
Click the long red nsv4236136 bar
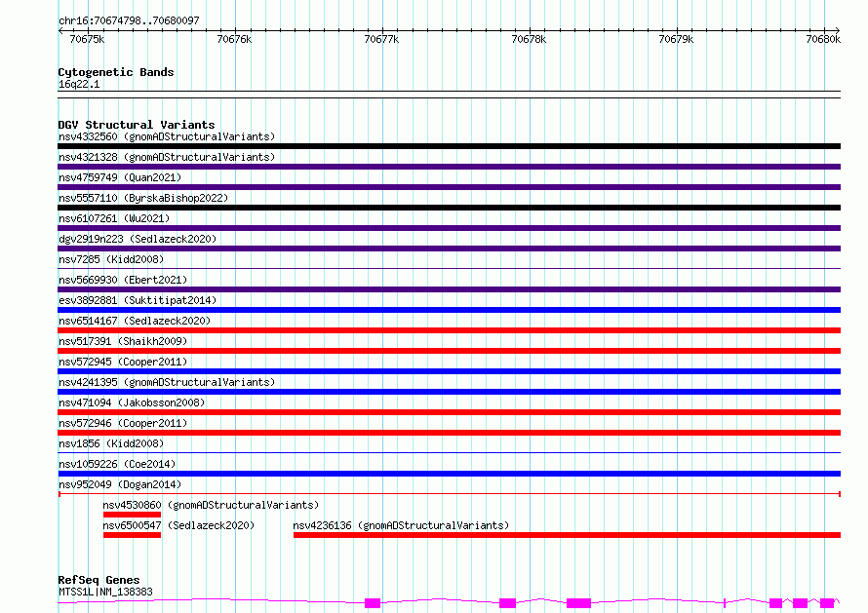[566, 535]
